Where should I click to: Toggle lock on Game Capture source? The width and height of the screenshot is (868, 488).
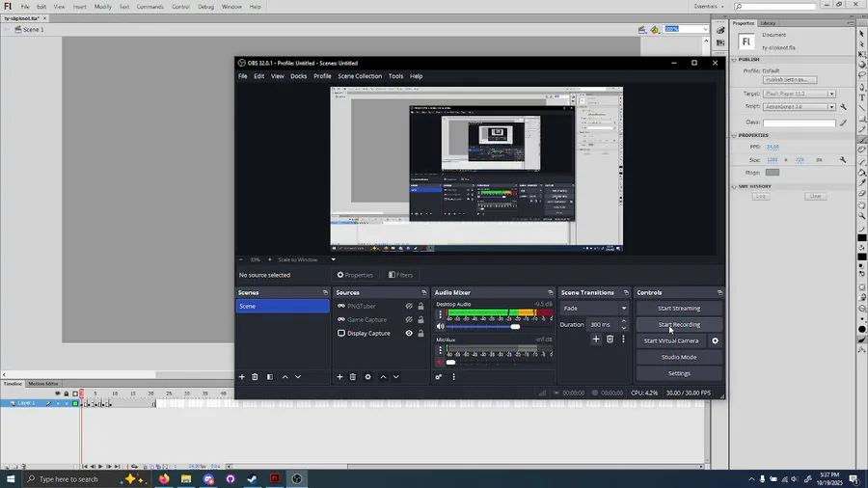click(x=420, y=320)
